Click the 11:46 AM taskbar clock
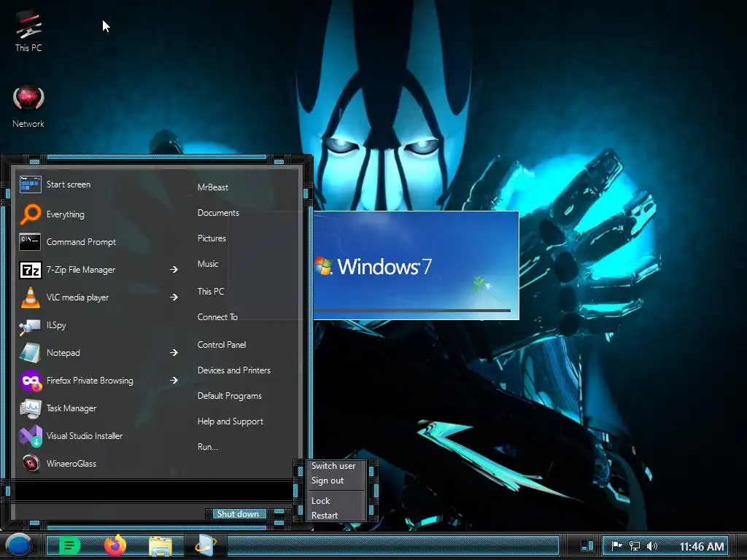747x560 pixels. pyautogui.click(x=701, y=546)
